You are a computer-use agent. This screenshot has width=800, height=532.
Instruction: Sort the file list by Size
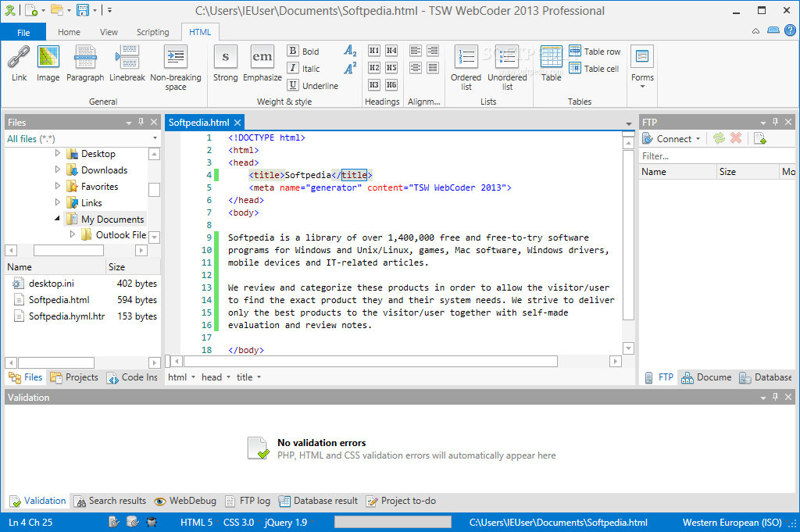[x=133, y=266]
